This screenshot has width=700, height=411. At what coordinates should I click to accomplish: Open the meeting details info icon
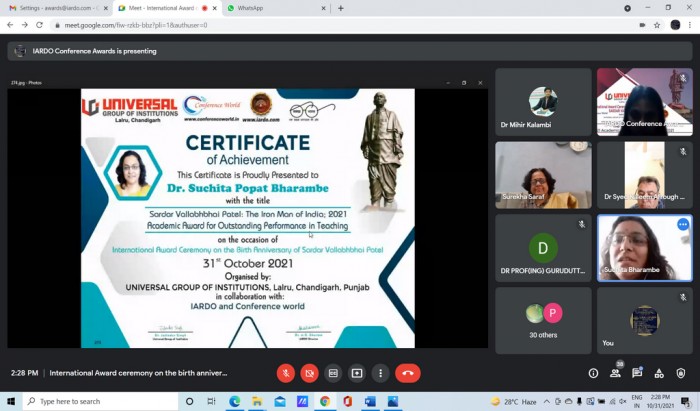tap(593, 373)
